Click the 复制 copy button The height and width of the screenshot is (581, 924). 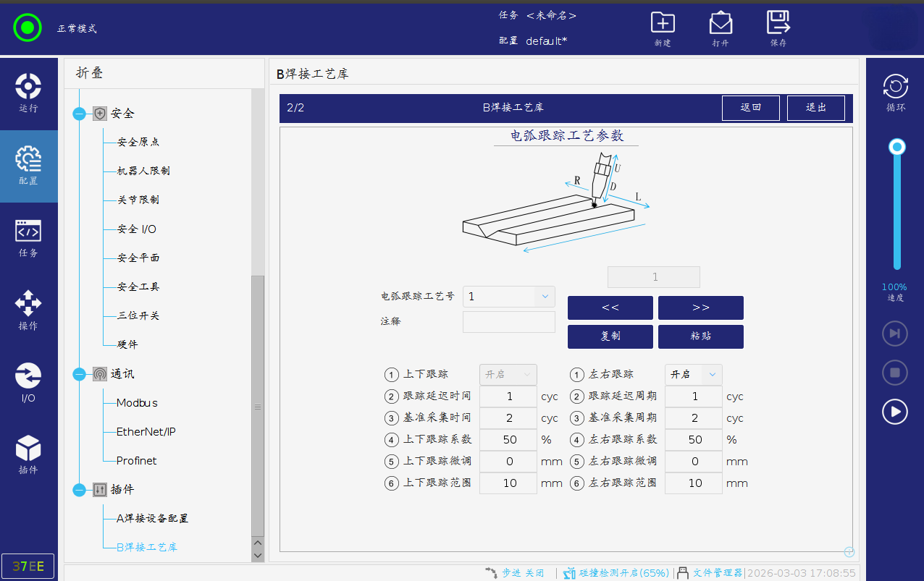[x=610, y=336]
